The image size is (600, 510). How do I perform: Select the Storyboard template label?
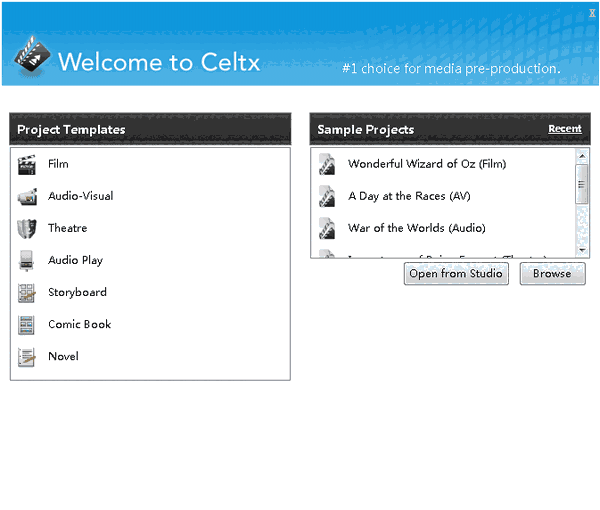coord(77,293)
